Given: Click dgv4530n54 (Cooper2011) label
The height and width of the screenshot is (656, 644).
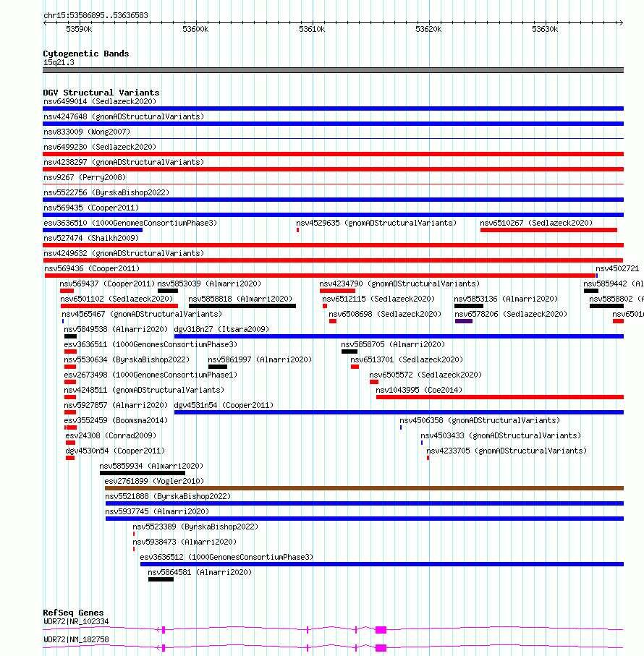Looking at the screenshot, I should tap(115, 451).
